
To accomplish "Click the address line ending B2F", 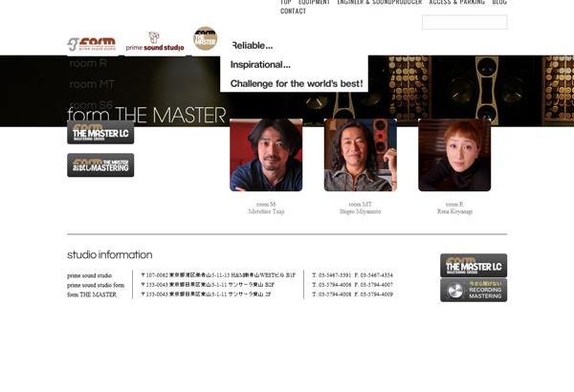I will 208,285.
